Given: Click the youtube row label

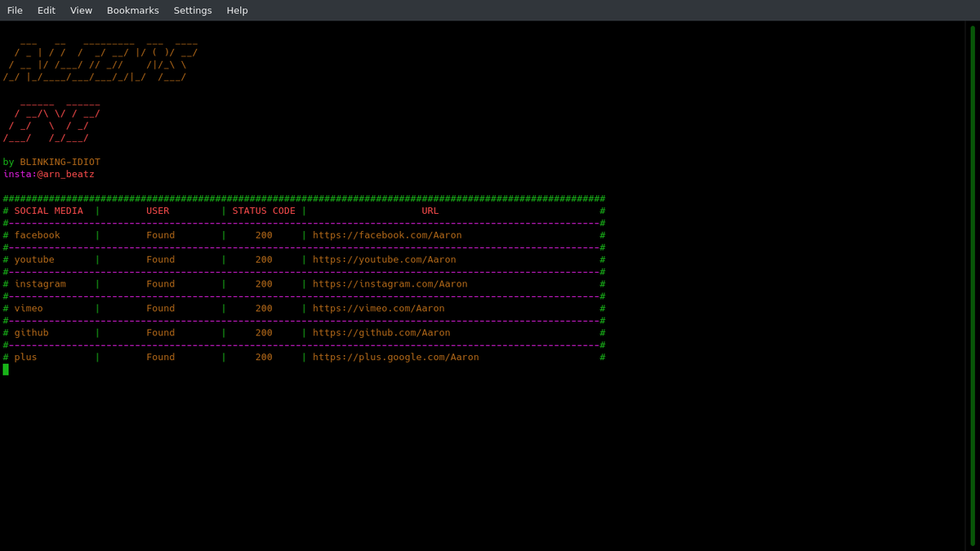Looking at the screenshot, I should pos(34,260).
